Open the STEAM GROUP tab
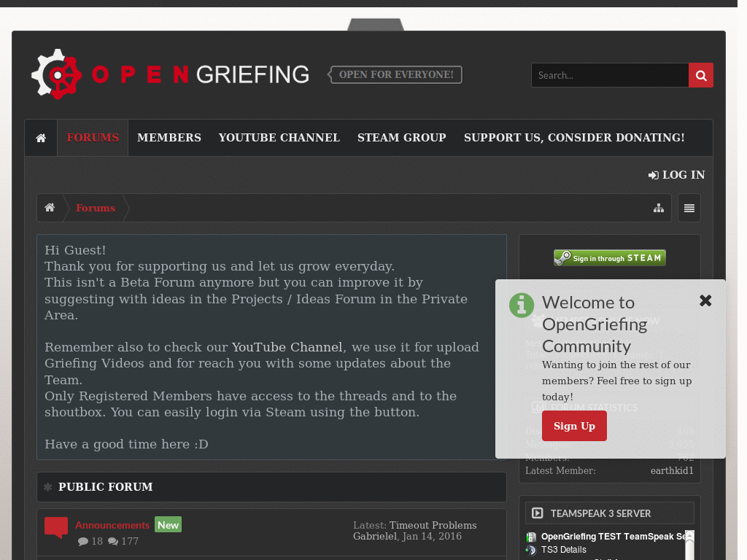The width and height of the screenshot is (747, 560). [x=402, y=138]
